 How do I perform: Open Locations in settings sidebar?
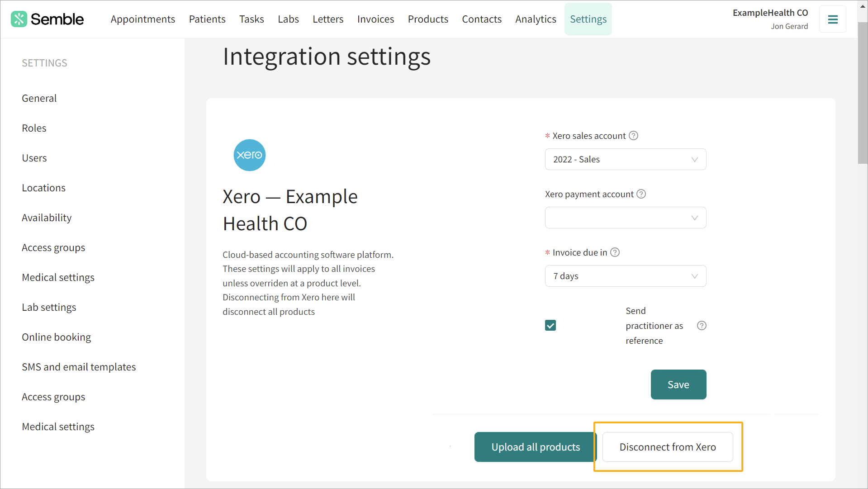click(43, 188)
